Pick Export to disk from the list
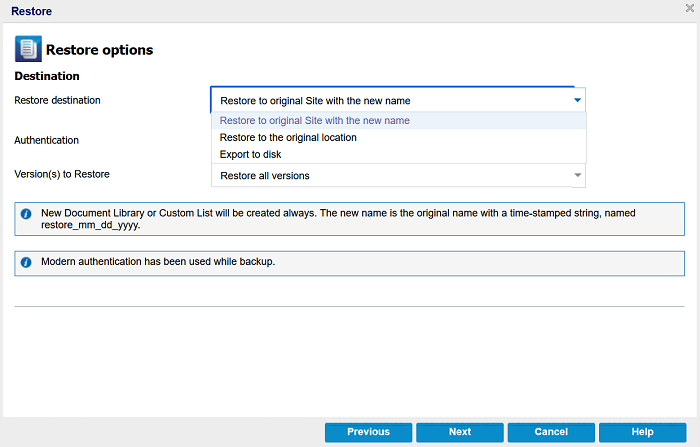 click(398, 155)
